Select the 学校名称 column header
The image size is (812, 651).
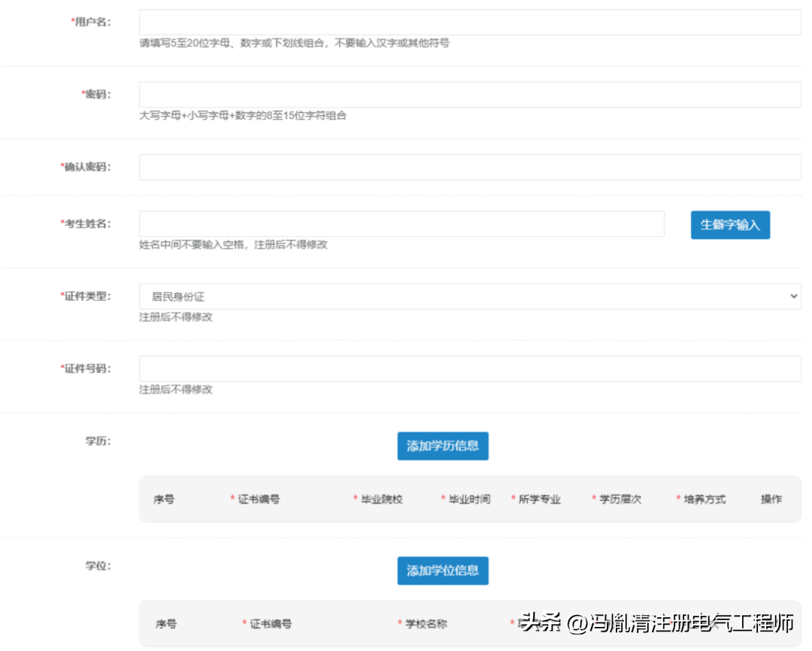(426, 624)
